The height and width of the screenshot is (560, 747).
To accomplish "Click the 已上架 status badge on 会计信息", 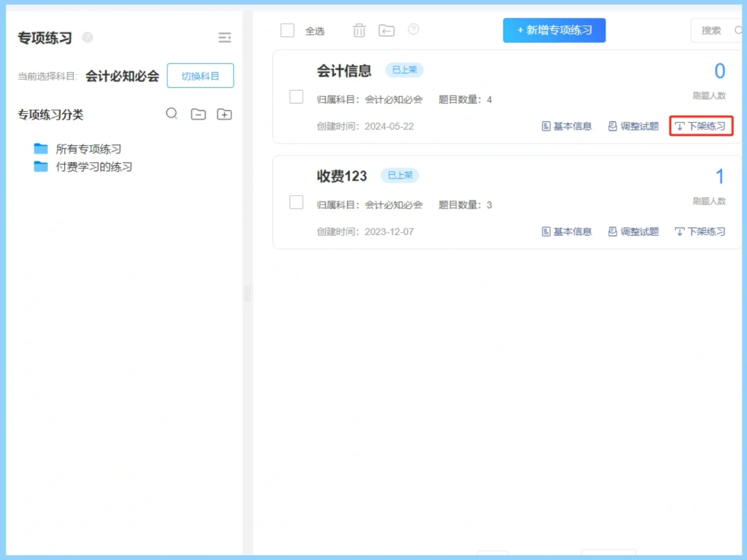I will pos(404,70).
